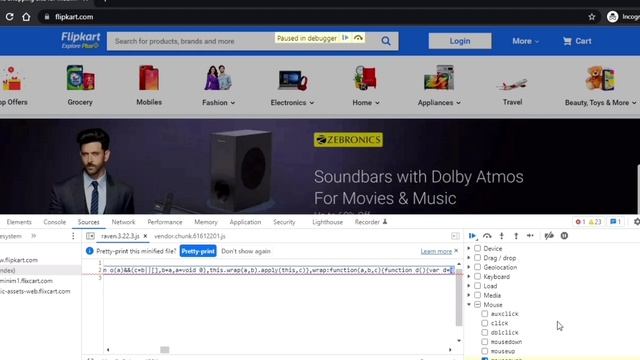
Task: Switch to the Elements tab
Action: (x=19, y=222)
